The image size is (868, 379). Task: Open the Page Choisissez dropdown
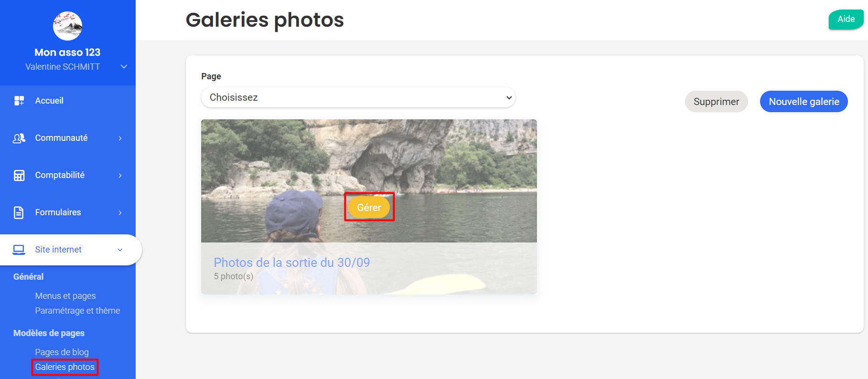[x=358, y=97]
